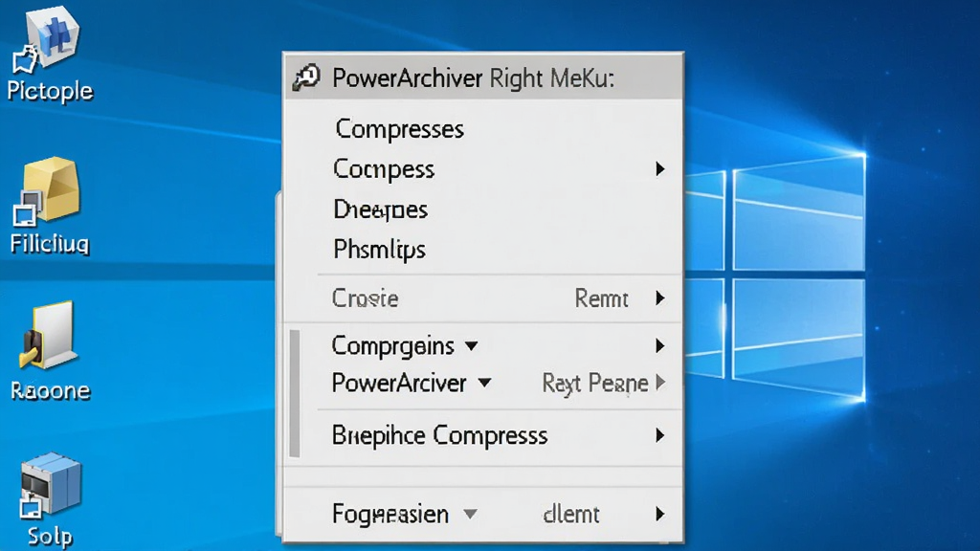Open dropdown triangle next to Comprgeins

471,346
